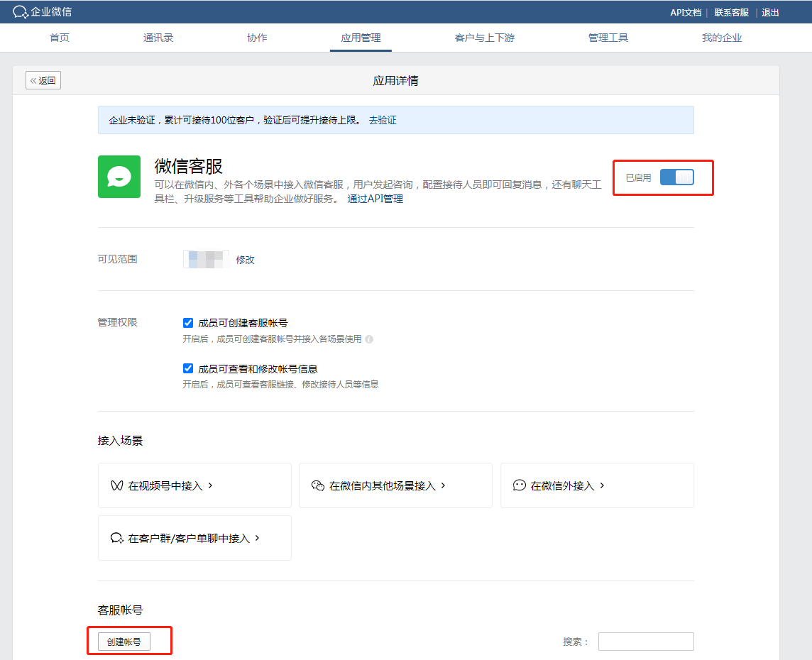
Task: Select the 应用管理 tab
Action: pyautogui.click(x=361, y=38)
